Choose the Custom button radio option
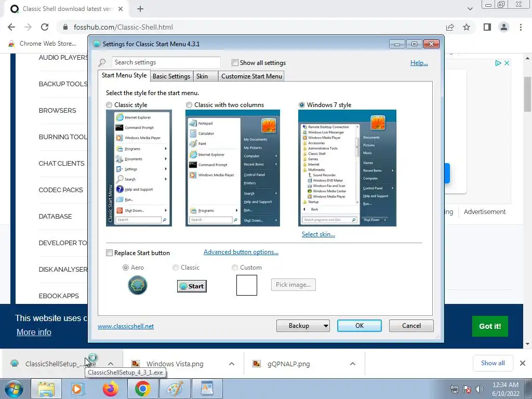 point(234,268)
